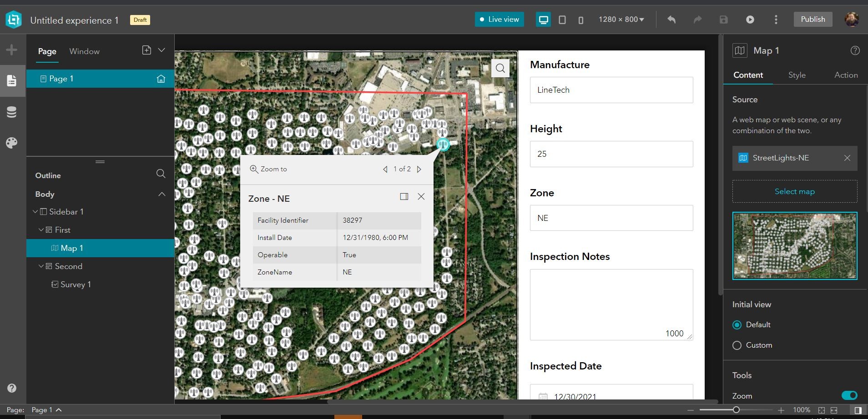This screenshot has height=419, width=868.
Task: Open the Theme palette panel
Action: click(12, 143)
